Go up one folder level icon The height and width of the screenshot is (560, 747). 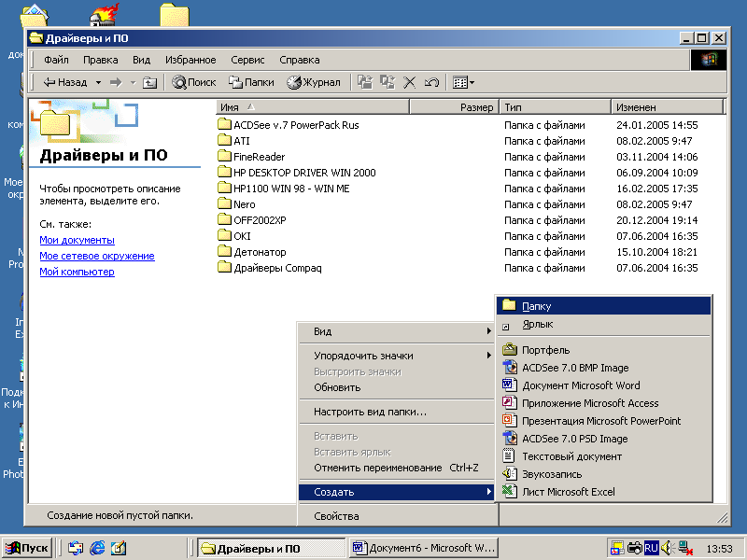(149, 82)
